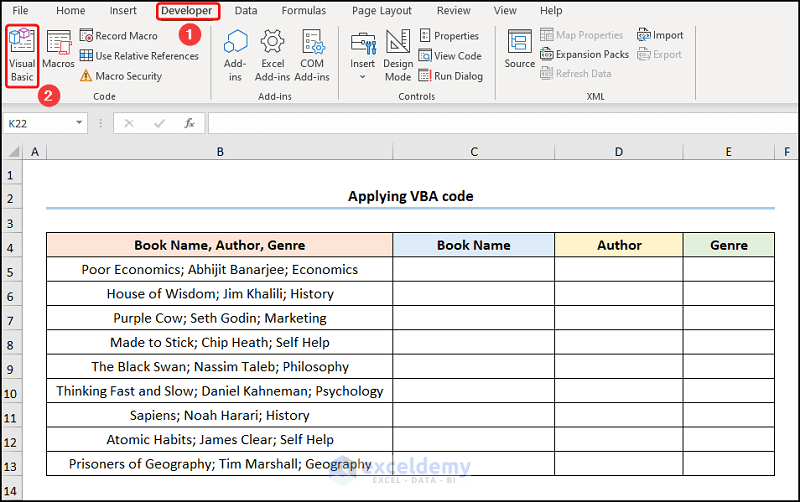Open the Formulas tab
This screenshot has height=502, width=800.
(304, 11)
